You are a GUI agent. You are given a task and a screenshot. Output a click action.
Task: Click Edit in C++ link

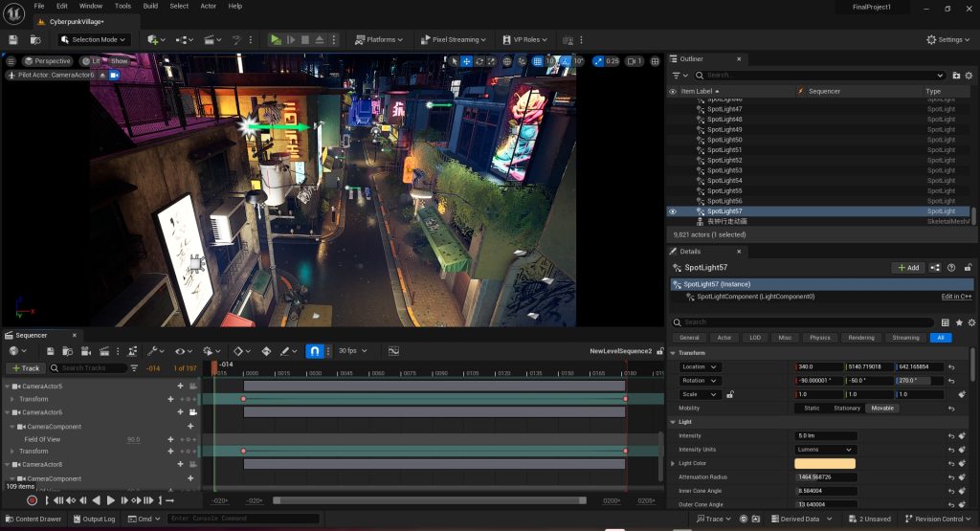tap(956, 297)
